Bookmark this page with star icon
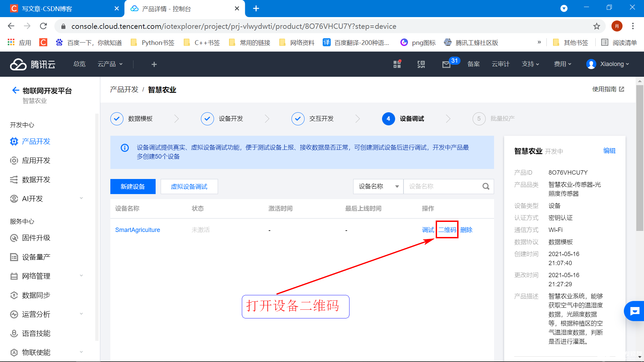 (x=596, y=26)
